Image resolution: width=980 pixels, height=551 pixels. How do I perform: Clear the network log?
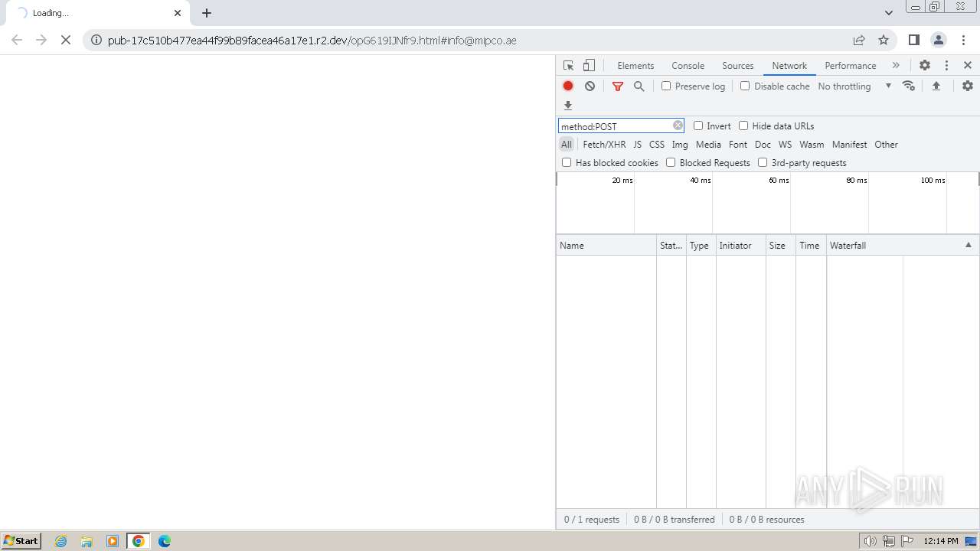(x=590, y=86)
